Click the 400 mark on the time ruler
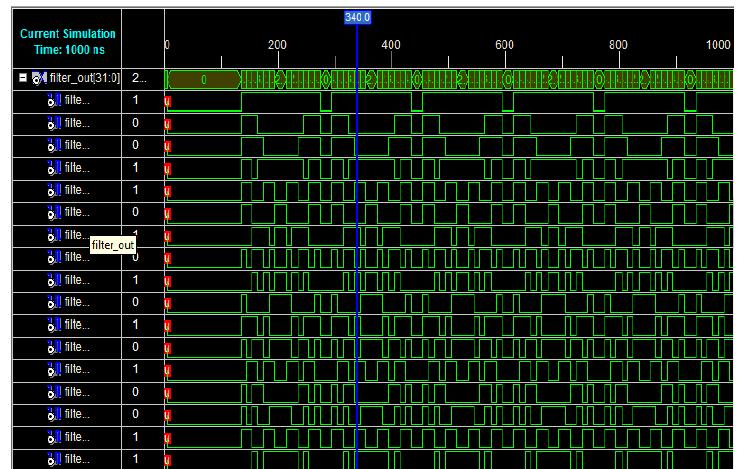 [x=391, y=45]
